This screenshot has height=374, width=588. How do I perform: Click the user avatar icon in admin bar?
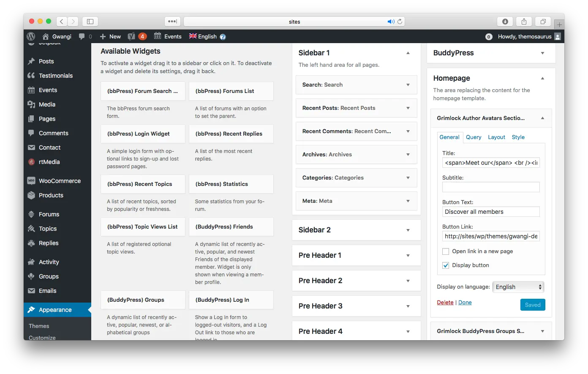[558, 36]
